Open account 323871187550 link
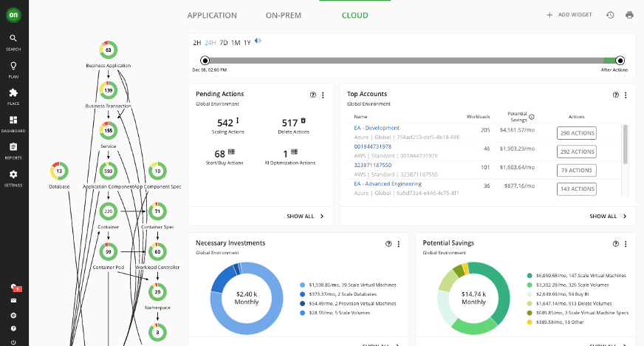 [x=372, y=165]
